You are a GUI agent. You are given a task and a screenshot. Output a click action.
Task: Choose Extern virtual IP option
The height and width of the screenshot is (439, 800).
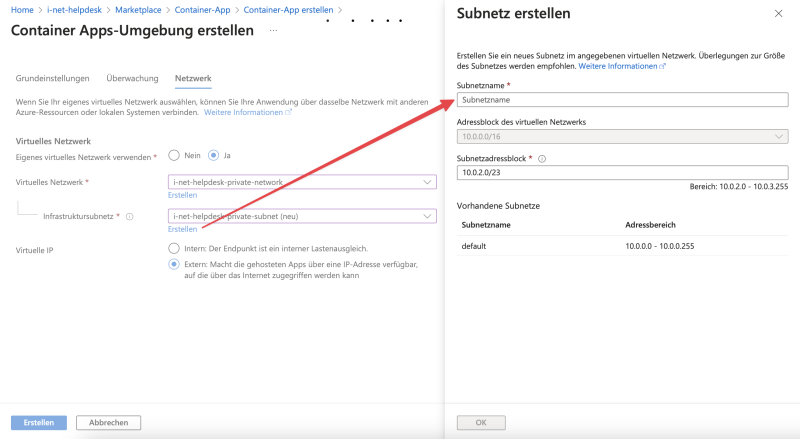(174, 264)
